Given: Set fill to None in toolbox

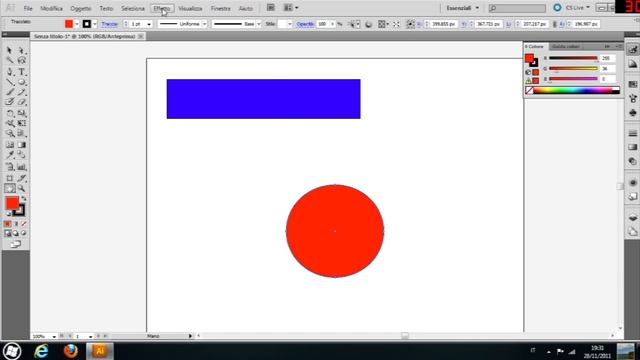Looking at the screenshot, I should 24,224.
